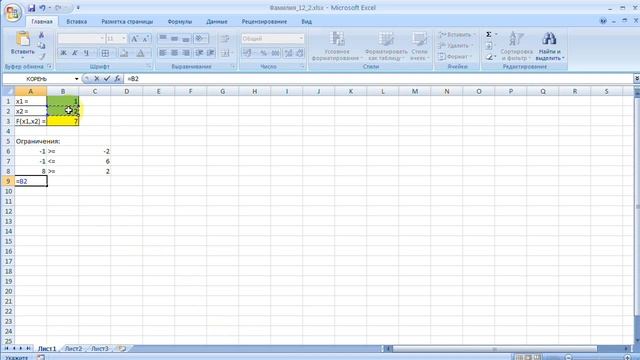Open Excel help question mark icon
Viewport: 640px width, 360px height.
point(603,21)
